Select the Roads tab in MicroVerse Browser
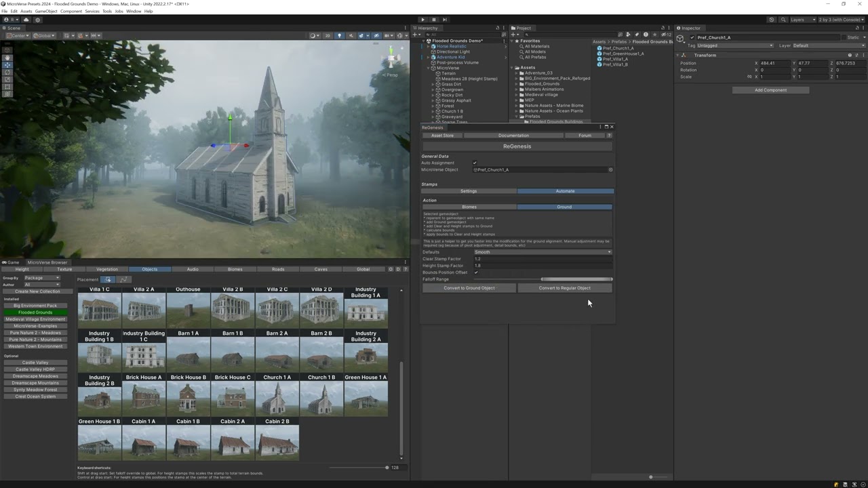The width and height of the screenshot is (868, 488). pyautogui.click(x=278, y=269)
